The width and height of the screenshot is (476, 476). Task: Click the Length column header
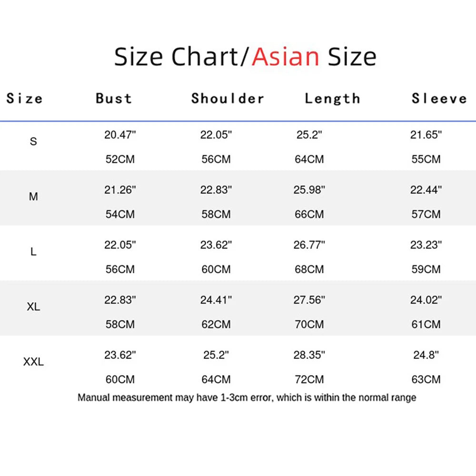click(x=332, y=99)
